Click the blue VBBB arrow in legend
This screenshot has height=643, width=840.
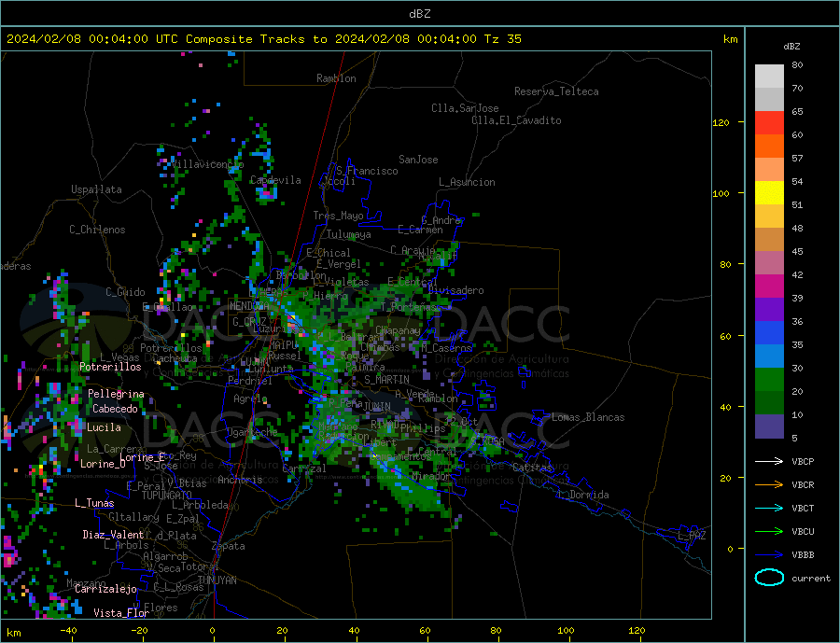pyautogui.click(x=769, y=554)
